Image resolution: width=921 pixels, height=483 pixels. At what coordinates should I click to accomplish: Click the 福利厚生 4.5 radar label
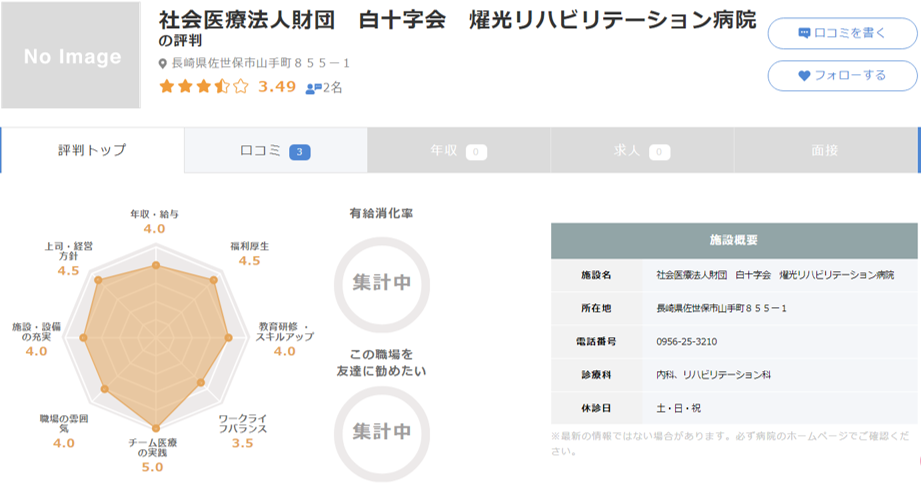(249, 253)
